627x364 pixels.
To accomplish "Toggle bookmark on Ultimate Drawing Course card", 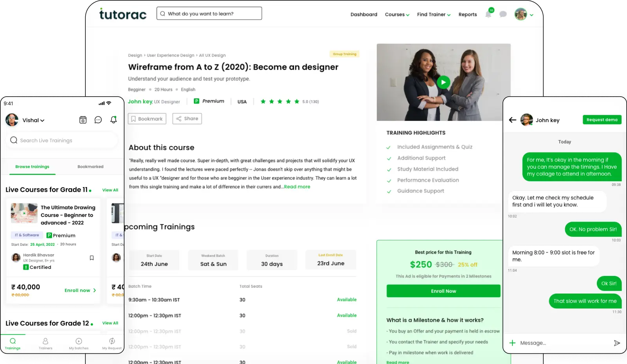I will 92,258.
